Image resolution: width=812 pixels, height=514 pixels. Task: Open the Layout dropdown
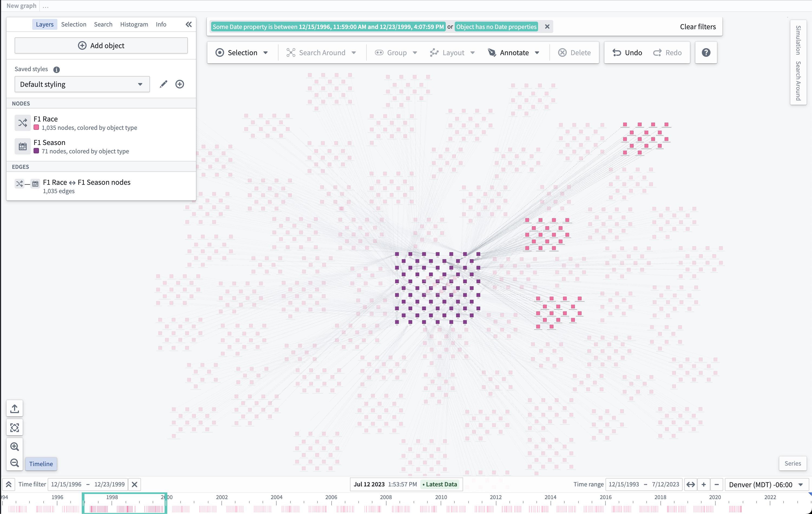click(x=452, y=52)
